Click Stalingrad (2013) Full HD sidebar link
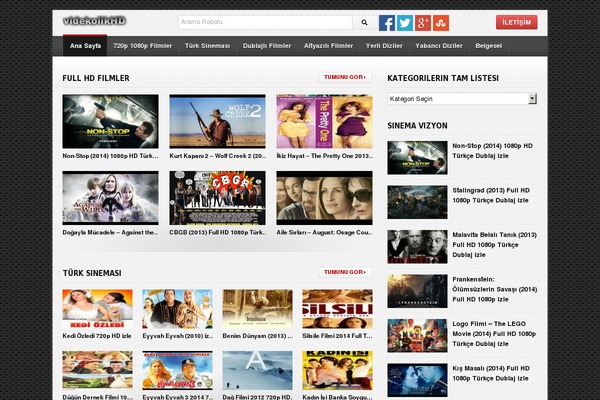Screen dimensions: 600x400 coord(491,195)
